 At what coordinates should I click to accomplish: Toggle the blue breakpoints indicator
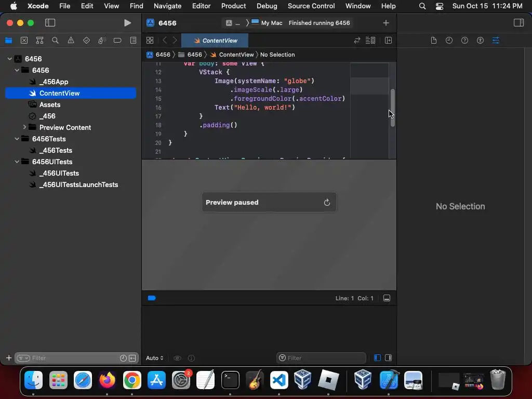[152, 298]
